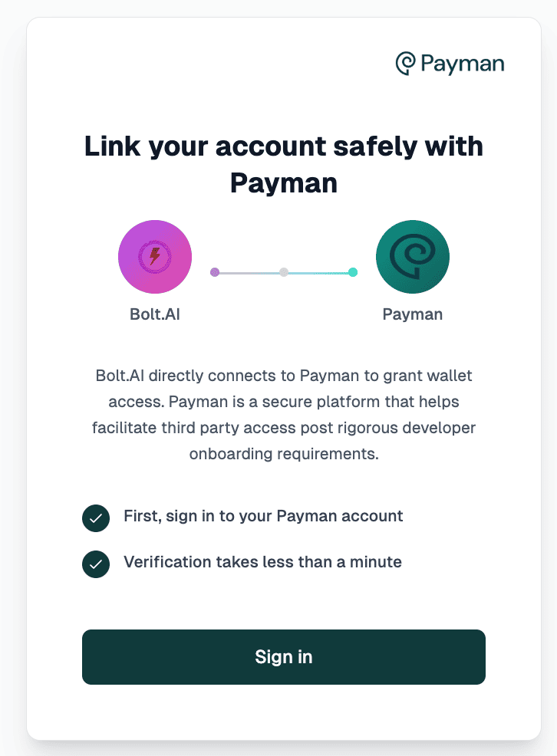The height and width of the screenshot is (756, 557).
Task: Click the checkmark beside the verification step
Action: (x=96, y=564)
